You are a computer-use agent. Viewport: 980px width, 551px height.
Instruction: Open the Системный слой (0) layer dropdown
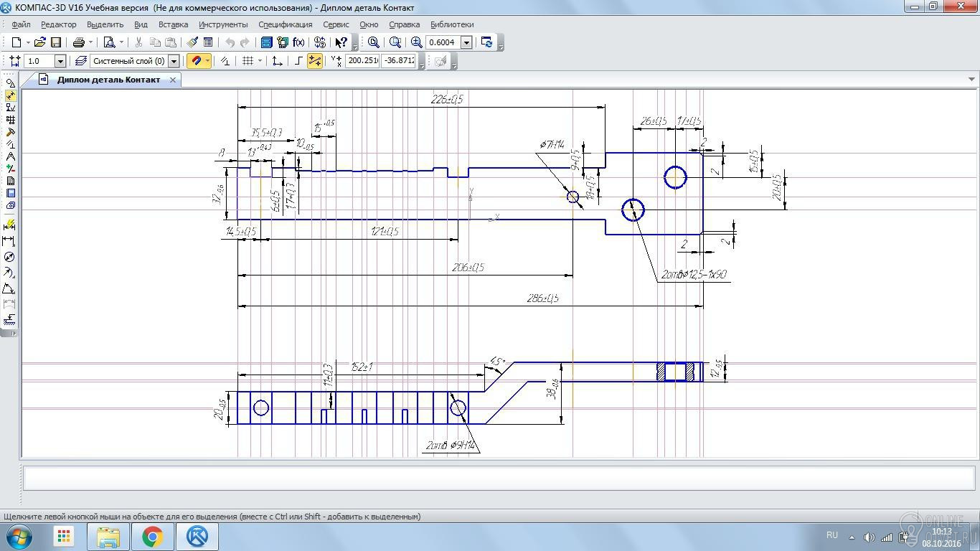[174, 61]
